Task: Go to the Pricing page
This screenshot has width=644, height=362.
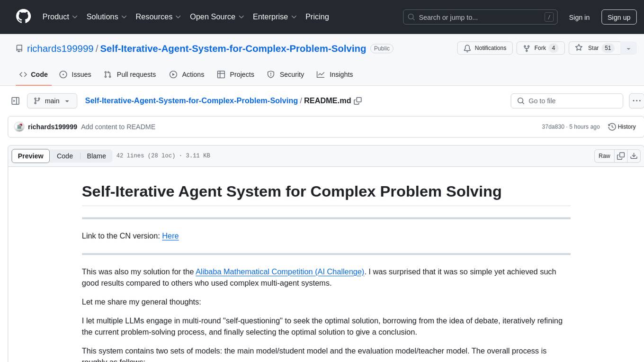Action: coord(317,17)
